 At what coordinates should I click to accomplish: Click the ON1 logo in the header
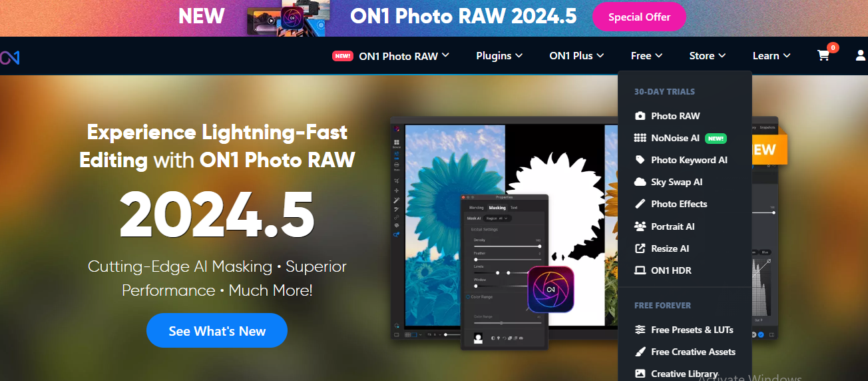tap(9, 57)
